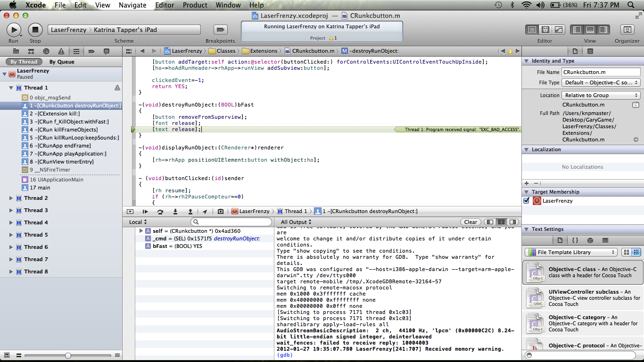Expand Thread 5 disclosure triangle
This screenshot has width=644, height=362.
click(x=11, y=235)
